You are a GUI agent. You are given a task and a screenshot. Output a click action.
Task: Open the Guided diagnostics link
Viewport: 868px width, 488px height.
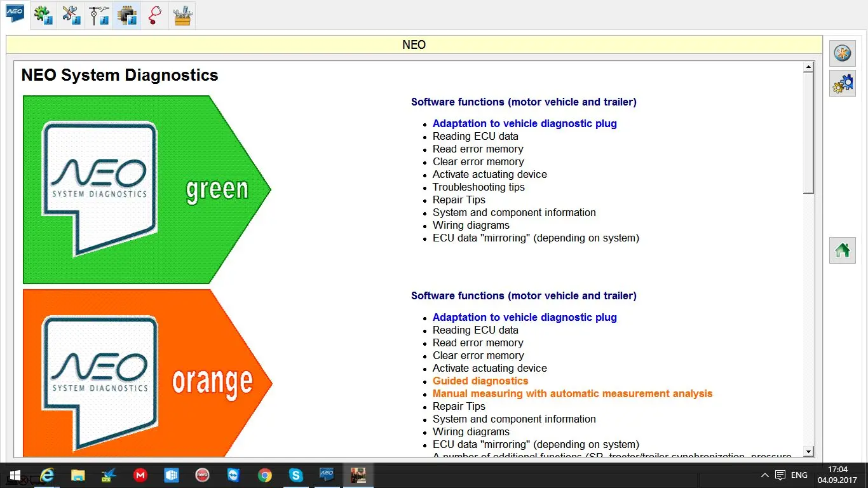[480, 381]
